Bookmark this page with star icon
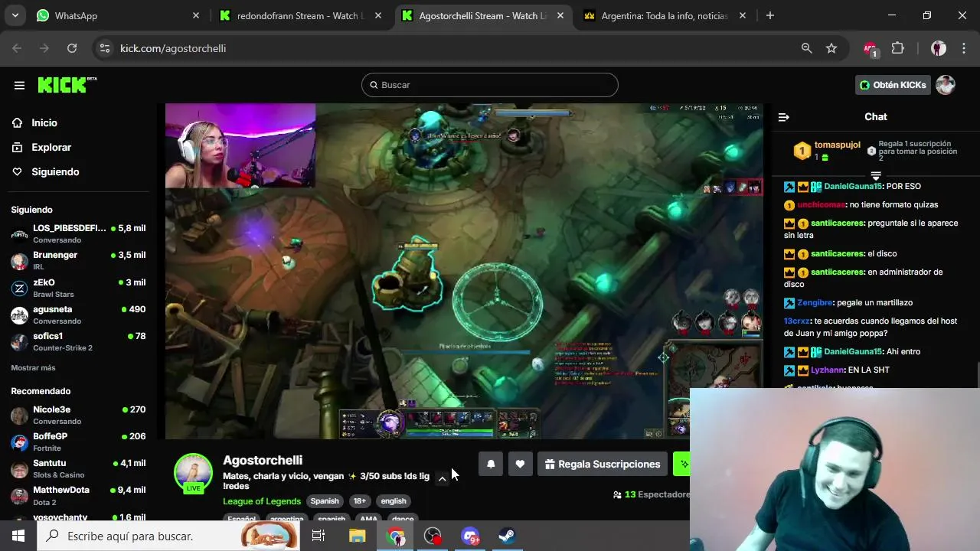Image resolution: width=980 pixels, height=551 pixels. pos(831,48)
